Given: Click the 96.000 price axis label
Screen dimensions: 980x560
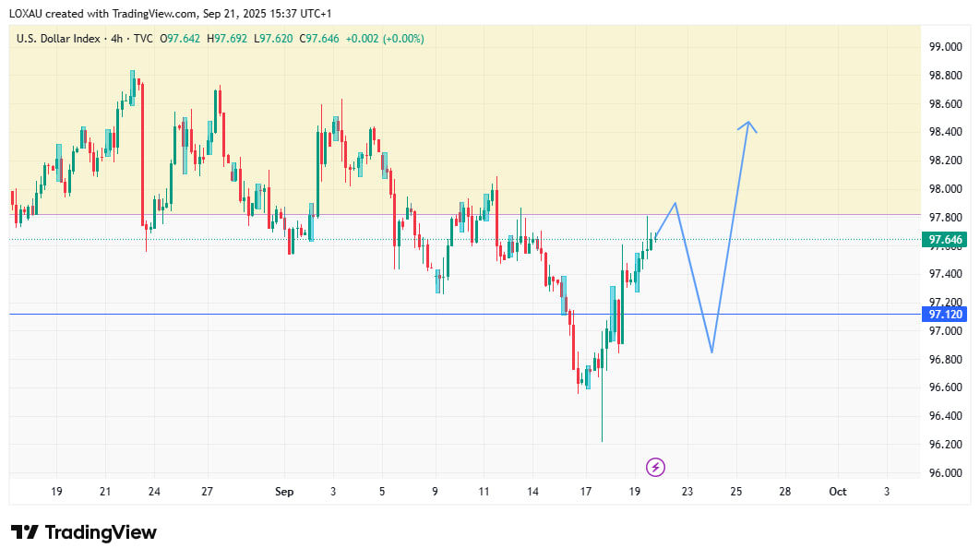Looking at the screenshot, I should (943, 473).
